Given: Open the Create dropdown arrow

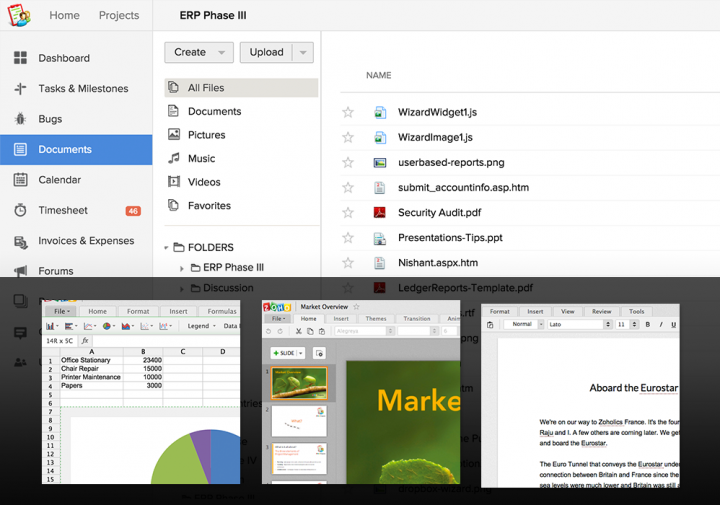Looking at the screenshot, I should [x=221, y=52].
